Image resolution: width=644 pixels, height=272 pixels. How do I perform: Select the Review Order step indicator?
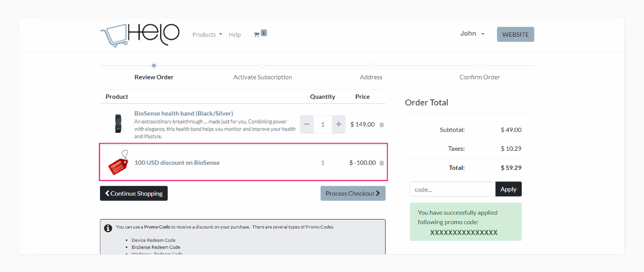[x=154, y=66]
